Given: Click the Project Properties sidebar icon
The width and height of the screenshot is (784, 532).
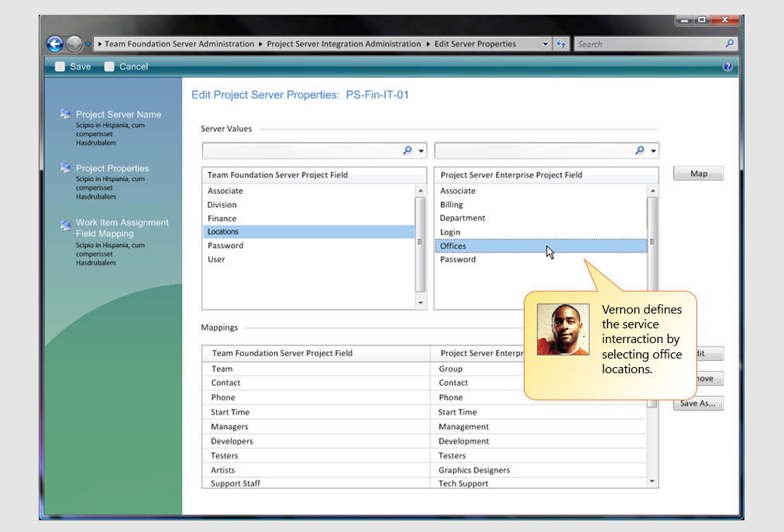Looking at the screenshot, I should point(66,168).
